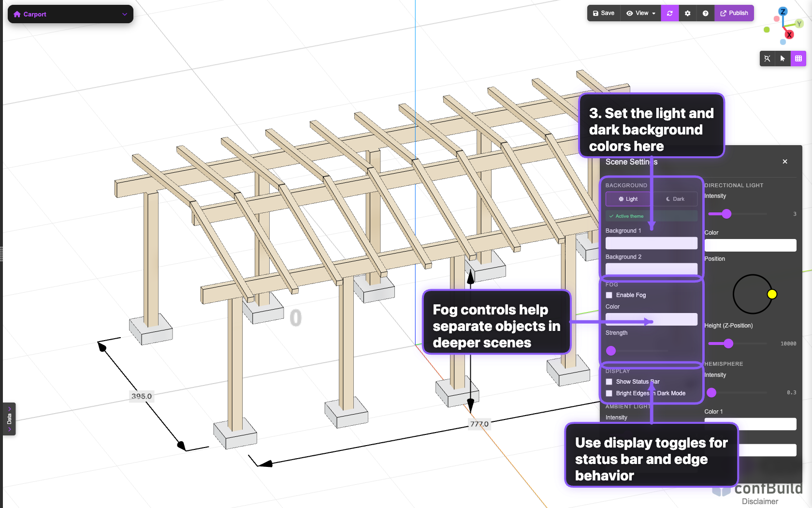Expand the Data side panel
This screenshot has height=508, width=812.
pos(9,419)
